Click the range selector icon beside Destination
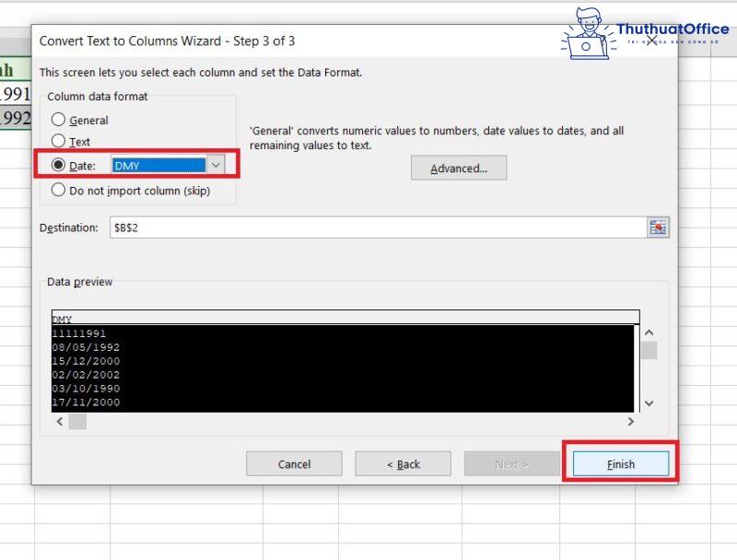737x560 pixels. point(657,227)
